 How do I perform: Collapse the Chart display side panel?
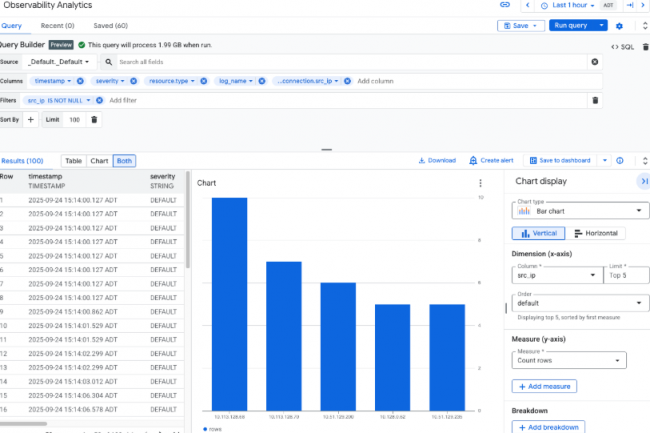[x=643, y=181]
